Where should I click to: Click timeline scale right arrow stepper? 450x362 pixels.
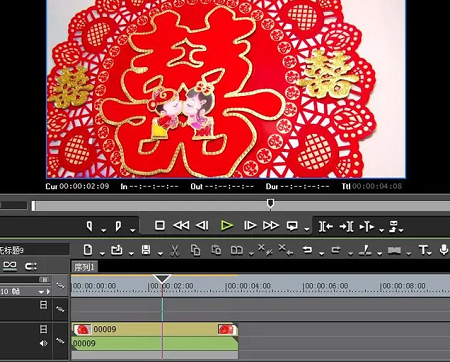coord(48,292)
